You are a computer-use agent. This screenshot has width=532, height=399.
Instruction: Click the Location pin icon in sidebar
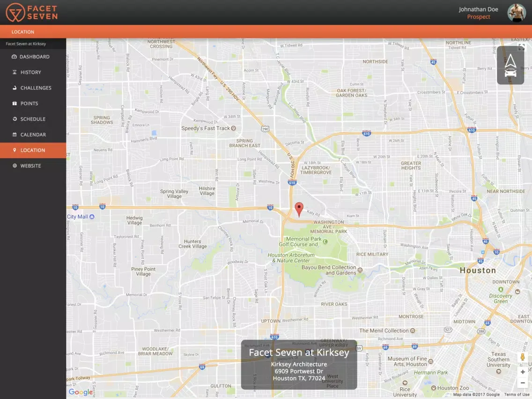coord(15,150)
